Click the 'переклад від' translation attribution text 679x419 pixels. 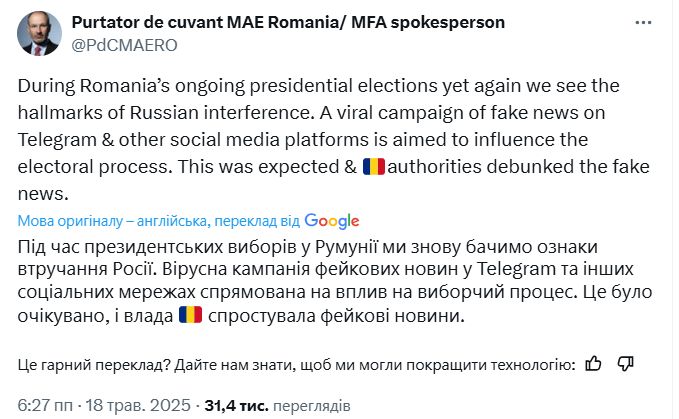[x=258, y=221]
